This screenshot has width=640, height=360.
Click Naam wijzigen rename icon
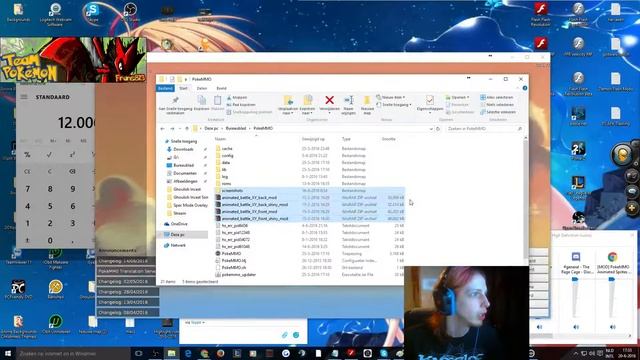[349, 100]
